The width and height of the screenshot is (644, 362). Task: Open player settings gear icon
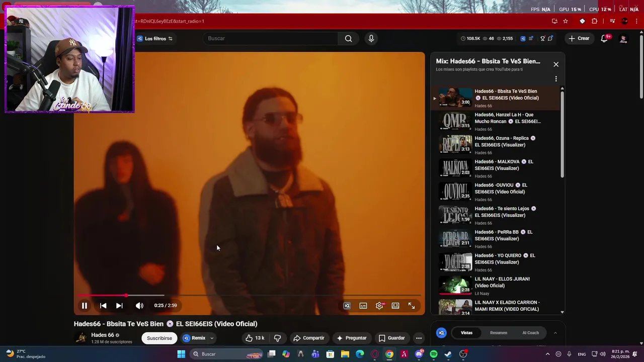coord(379,306)
